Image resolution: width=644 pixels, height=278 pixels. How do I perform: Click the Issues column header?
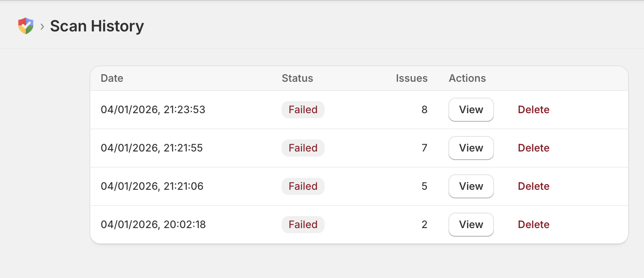[x=411, y=78]
